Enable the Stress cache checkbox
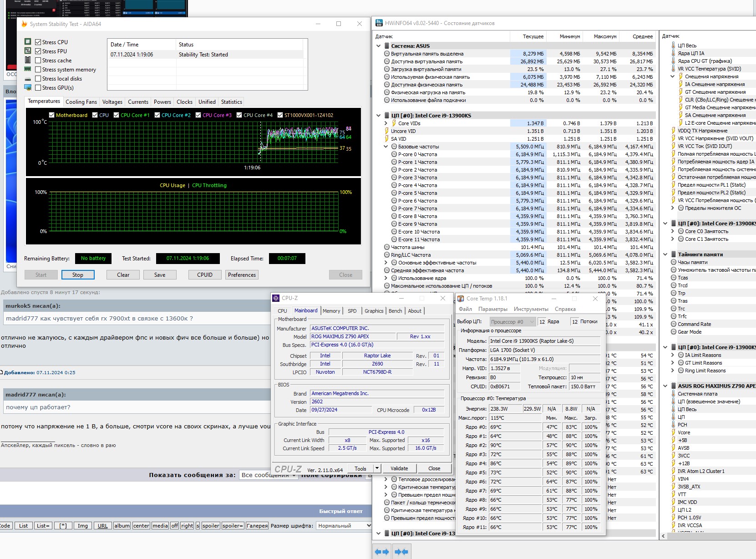This screenshot has width=756, height=559. [x=38, y=61]
